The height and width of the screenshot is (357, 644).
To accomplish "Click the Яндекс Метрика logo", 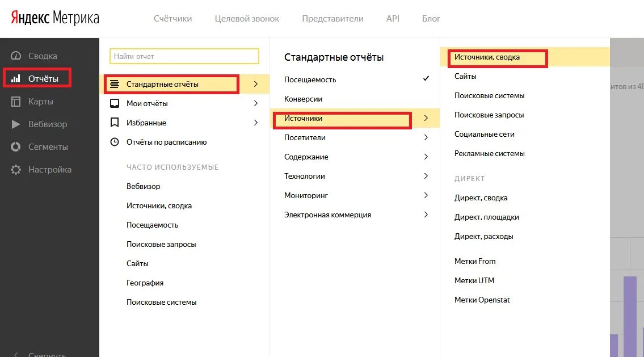I will [55, 18].
